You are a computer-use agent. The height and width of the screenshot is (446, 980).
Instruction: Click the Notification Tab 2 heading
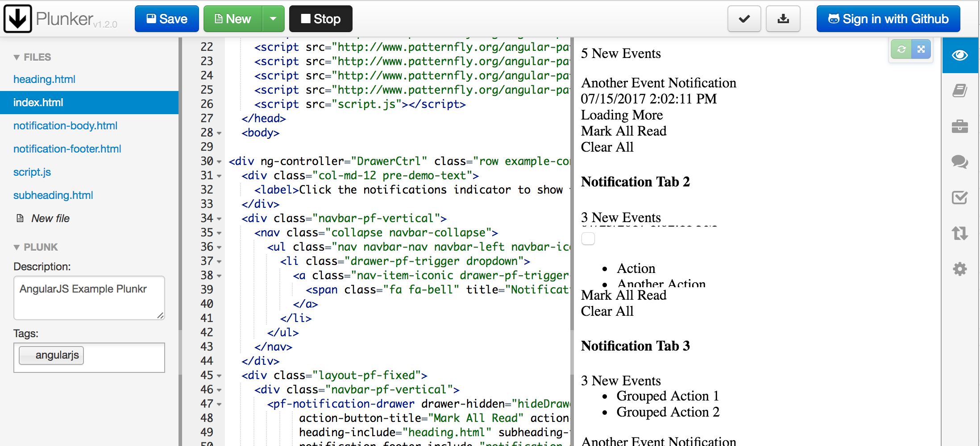click(x=635, y=182)
